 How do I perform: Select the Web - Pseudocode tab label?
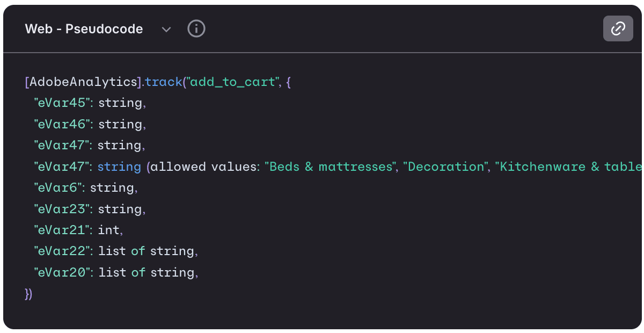(84, 29)
